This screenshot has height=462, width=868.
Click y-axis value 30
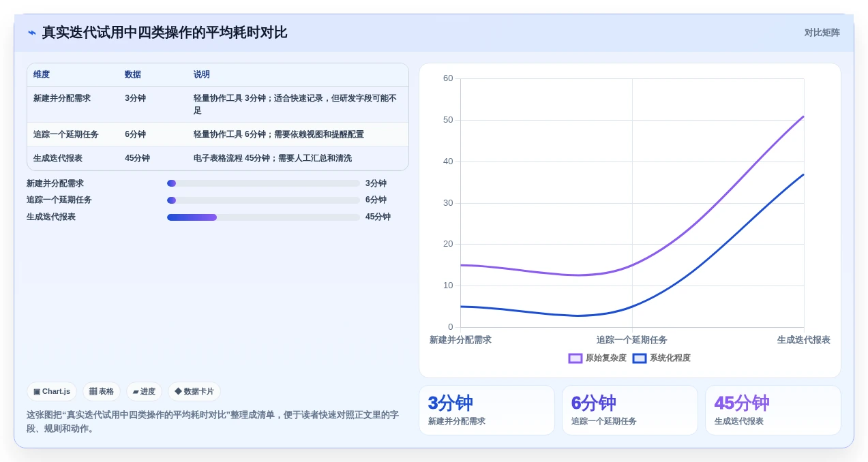(448, 203)
